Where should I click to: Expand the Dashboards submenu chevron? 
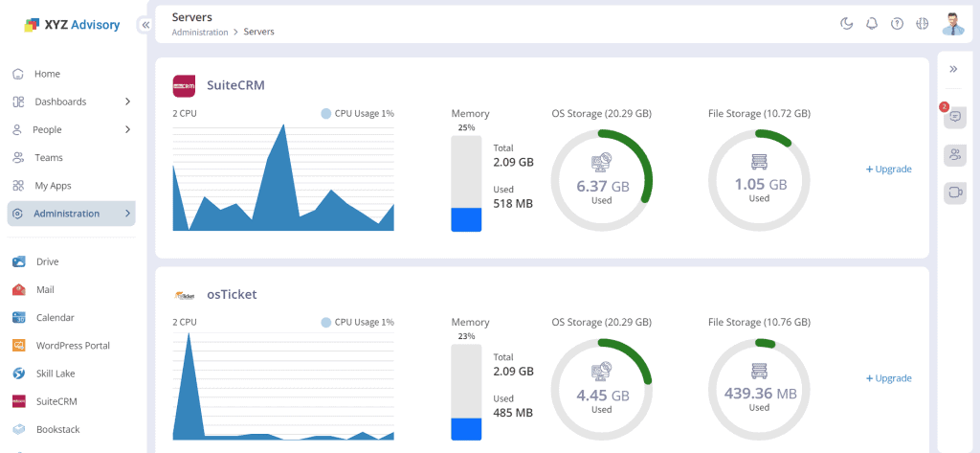pos(127,102)
